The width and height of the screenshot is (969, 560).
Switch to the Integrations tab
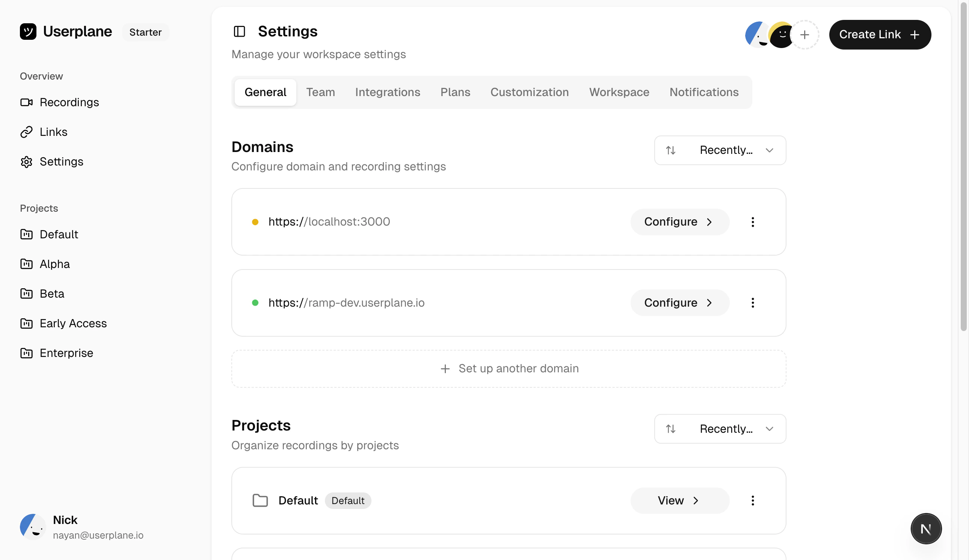click(387, 92)
